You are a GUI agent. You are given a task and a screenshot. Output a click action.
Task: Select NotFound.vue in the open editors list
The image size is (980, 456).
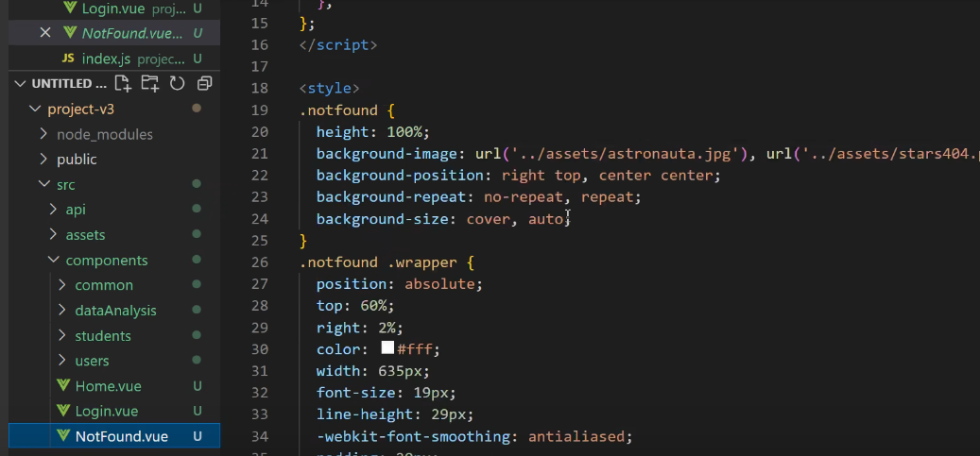click(x=114, y=33)
